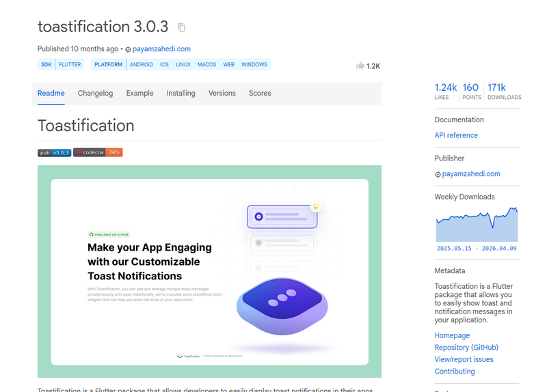Viewport: 547px width, 392px height.
Task: Visit the package Homepage link
Action: [x=452, y=335]
